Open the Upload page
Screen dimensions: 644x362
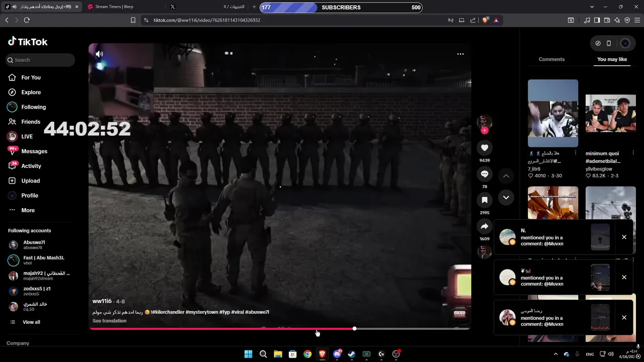pyautogui.click(x=24, y=180)
